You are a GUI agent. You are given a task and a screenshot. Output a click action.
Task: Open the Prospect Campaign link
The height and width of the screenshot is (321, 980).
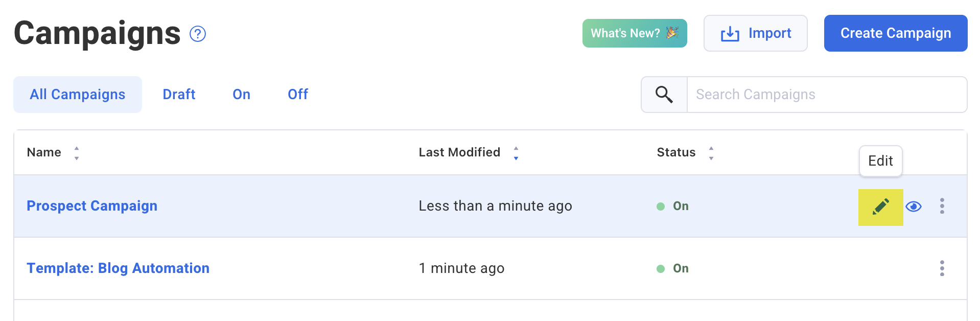[92, 206]
